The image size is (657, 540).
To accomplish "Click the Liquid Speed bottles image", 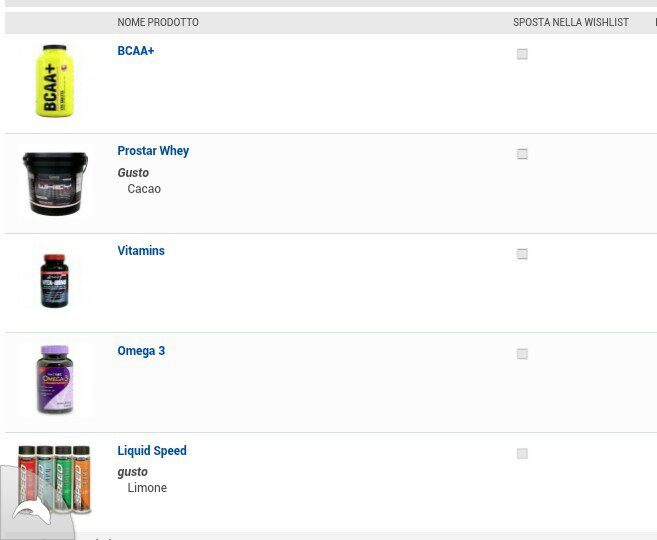I will point(54,479).
